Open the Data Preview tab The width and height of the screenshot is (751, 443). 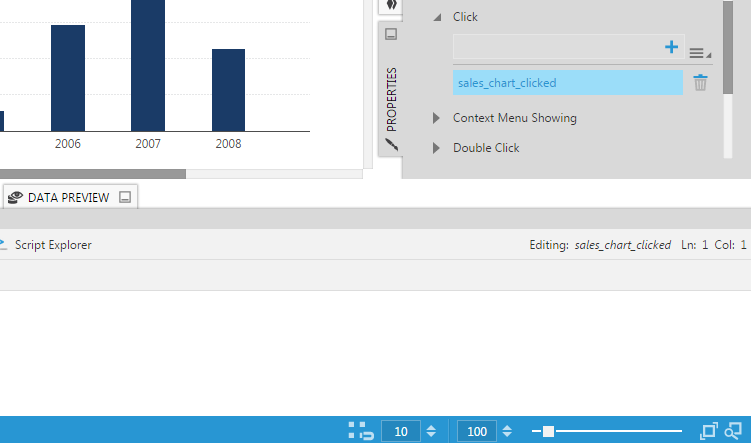68,198
